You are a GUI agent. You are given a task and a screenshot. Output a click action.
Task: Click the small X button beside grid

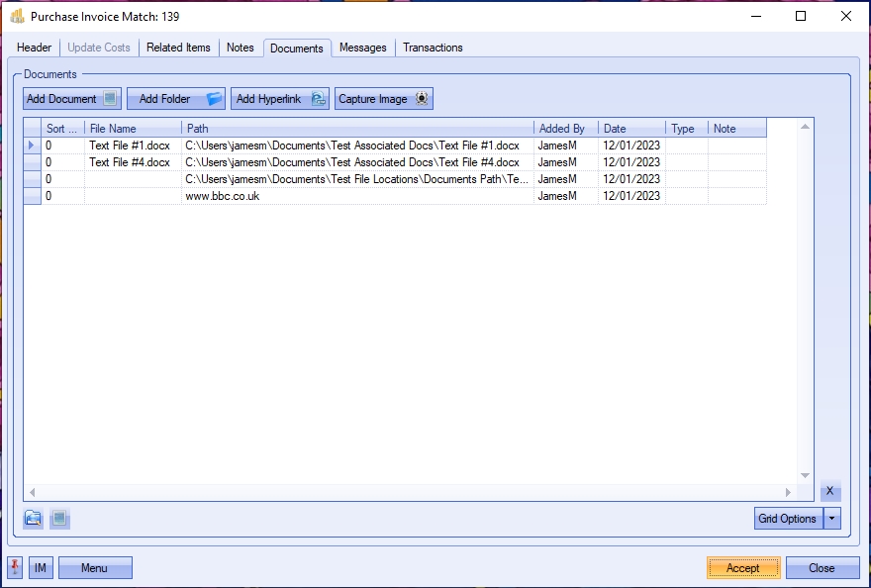click(830, 491)
